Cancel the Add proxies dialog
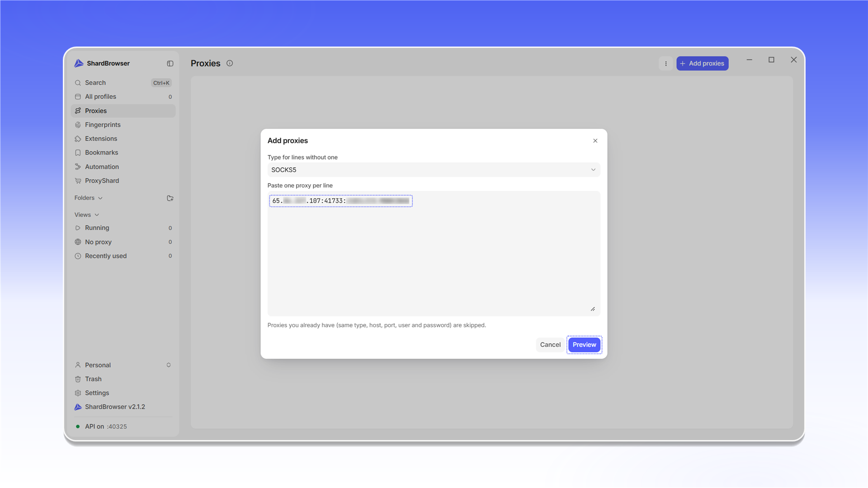The width and height of the screenshot is (868, 488). 550,345
